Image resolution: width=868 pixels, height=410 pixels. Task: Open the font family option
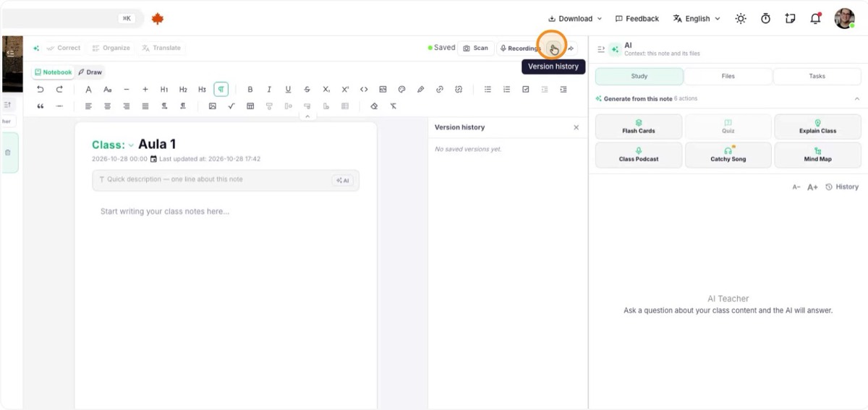point(88,90)
